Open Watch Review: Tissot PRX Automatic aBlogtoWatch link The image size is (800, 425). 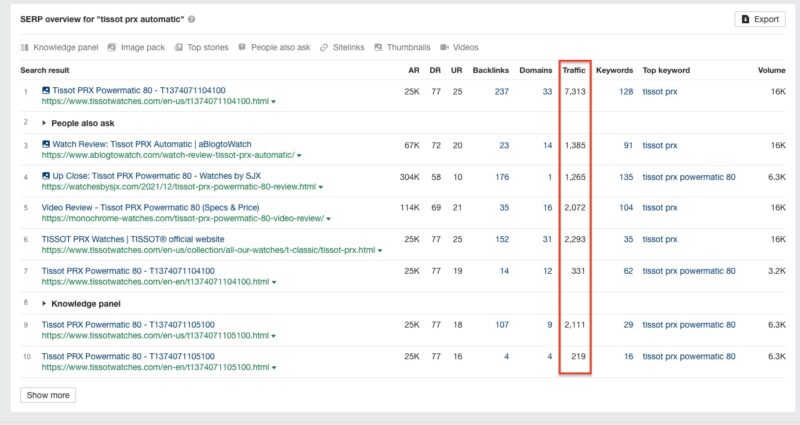pyautogui.click(x=152, y=144)
